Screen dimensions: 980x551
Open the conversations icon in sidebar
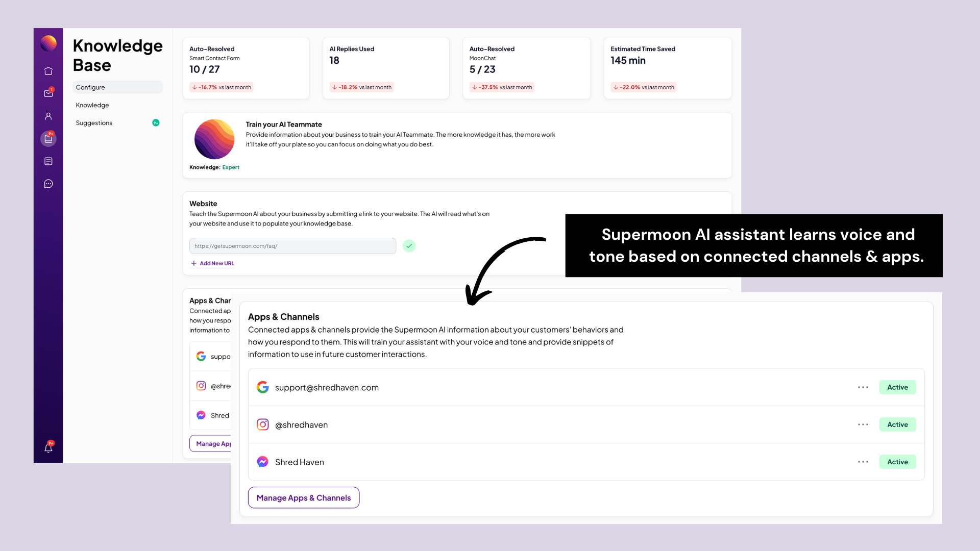pos(48,184)
